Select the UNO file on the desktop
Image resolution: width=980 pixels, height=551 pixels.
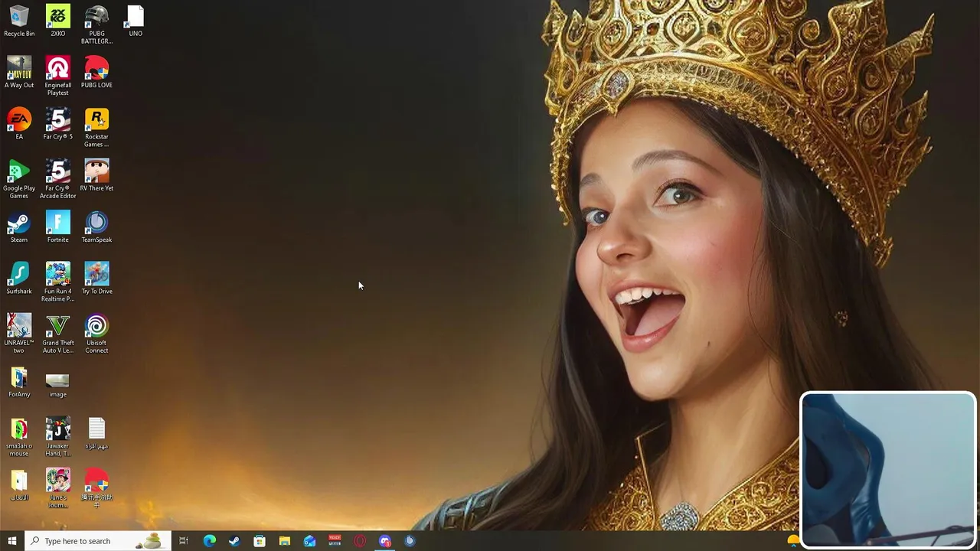click(136, 21)
